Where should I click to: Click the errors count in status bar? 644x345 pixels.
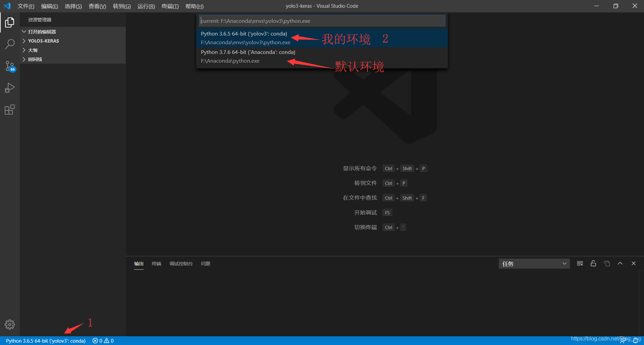pyautogui.click(x=98, y=341)
